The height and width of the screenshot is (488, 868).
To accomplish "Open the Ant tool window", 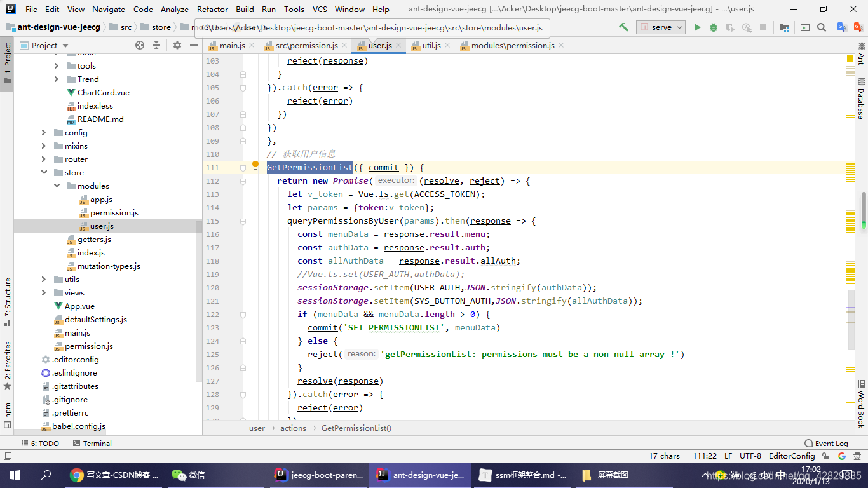I will click(x=862, y=54).
